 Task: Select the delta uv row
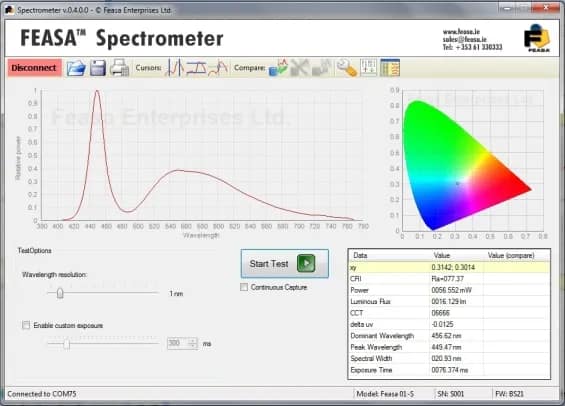pos(449,325)
